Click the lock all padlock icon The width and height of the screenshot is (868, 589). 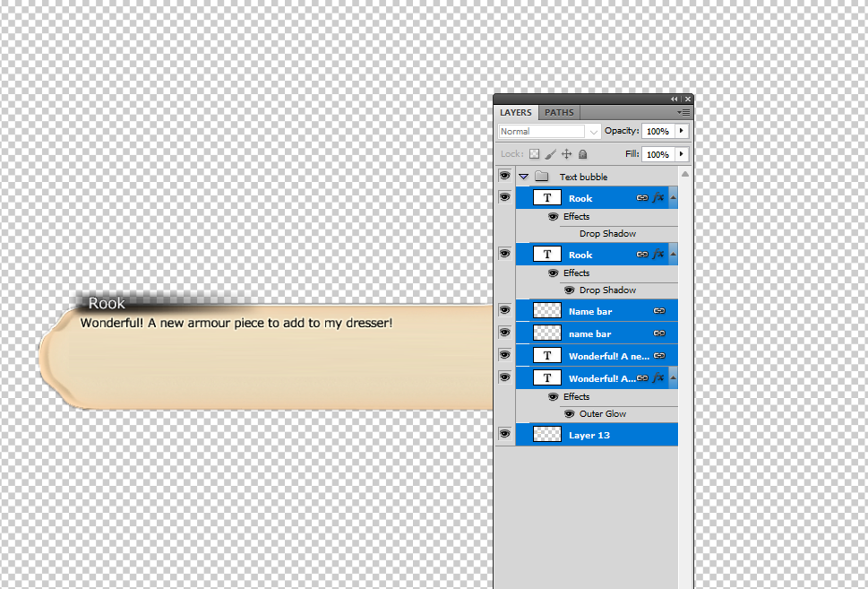point(583,154)
